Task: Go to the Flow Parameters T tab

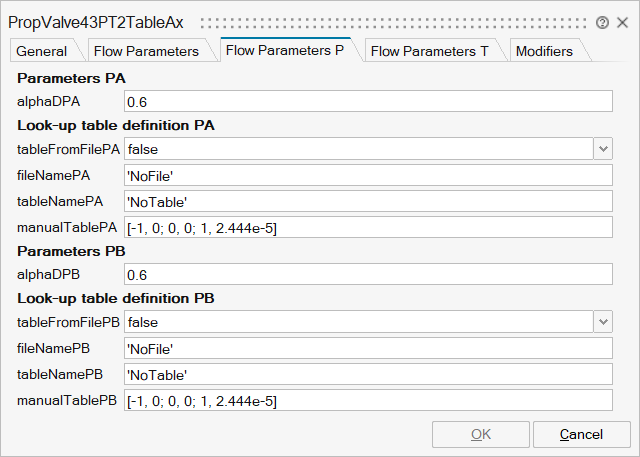Action: pyautogui.click(x=430, y=51)
